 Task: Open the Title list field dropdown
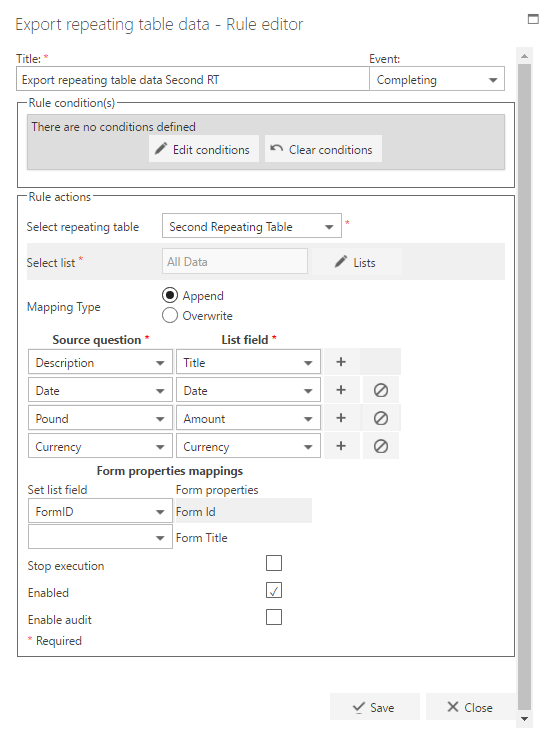(x=248, y=362)
